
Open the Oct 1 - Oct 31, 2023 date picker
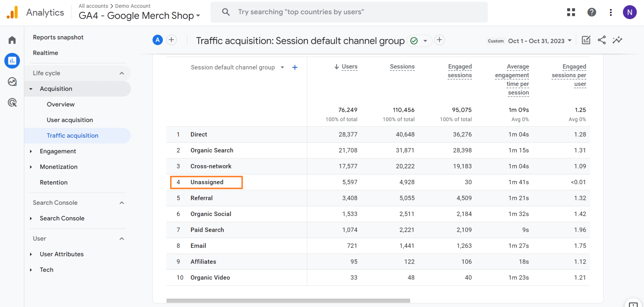point(540,41)
